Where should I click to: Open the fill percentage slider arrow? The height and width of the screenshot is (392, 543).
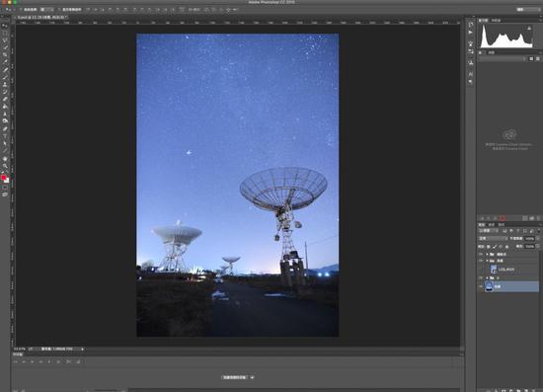tap(538, 246)
